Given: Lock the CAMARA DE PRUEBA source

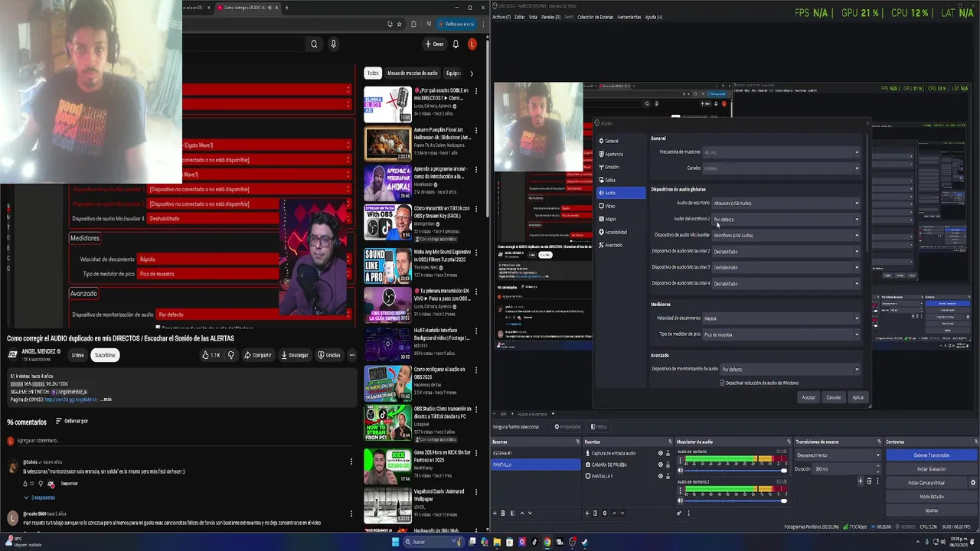Looking at the screenshot, I should [x=668, y=465].
